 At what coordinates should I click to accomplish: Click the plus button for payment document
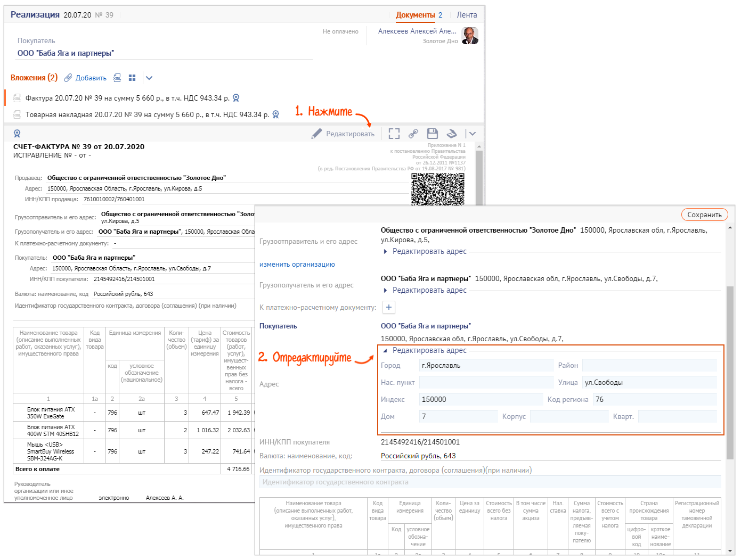coord(389,307)
